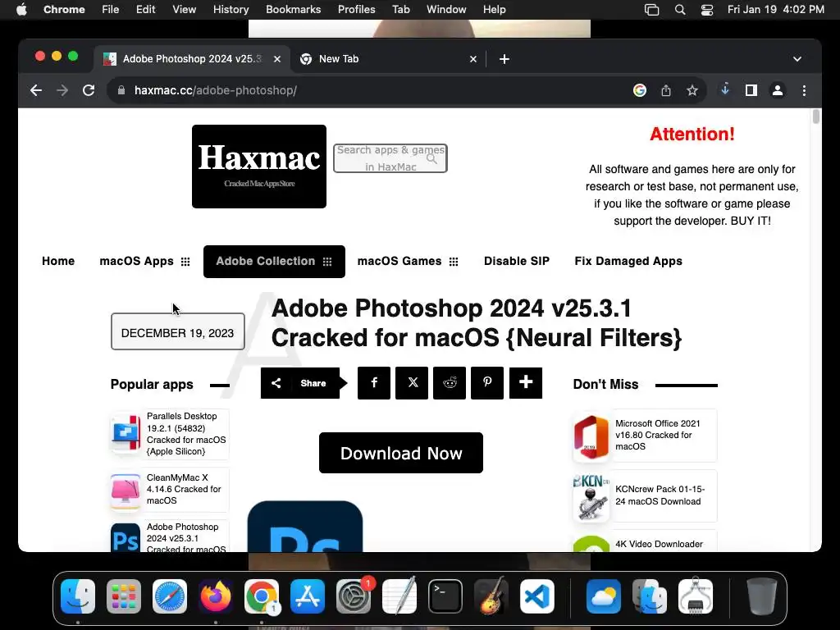Open Chrome downloads icon
The image size is (840, 630).
[725, 90]
